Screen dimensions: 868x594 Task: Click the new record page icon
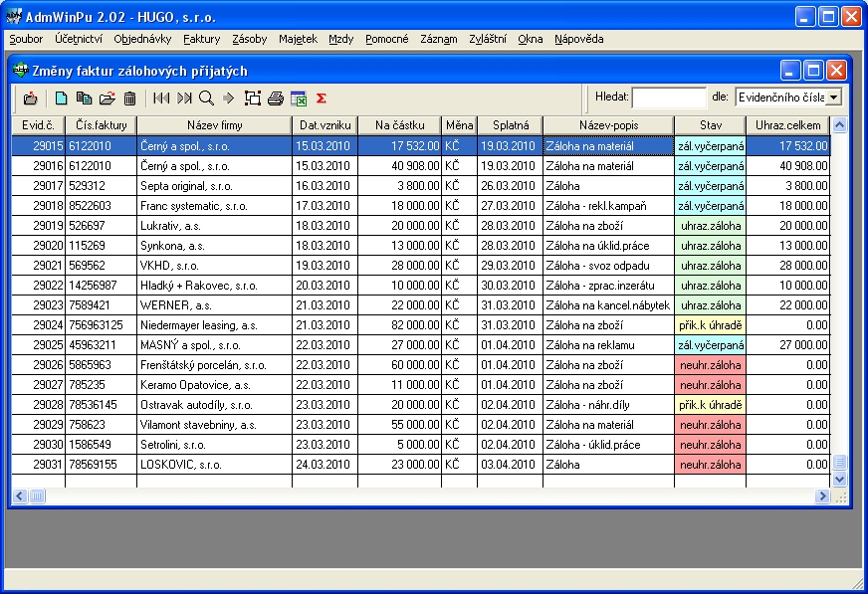coord(61,98)
